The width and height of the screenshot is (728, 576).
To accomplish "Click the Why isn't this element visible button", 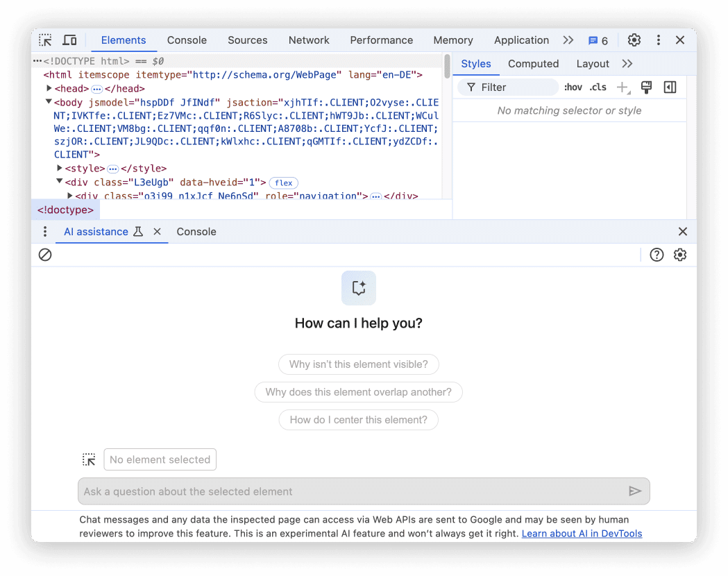I will pos(358,364).
